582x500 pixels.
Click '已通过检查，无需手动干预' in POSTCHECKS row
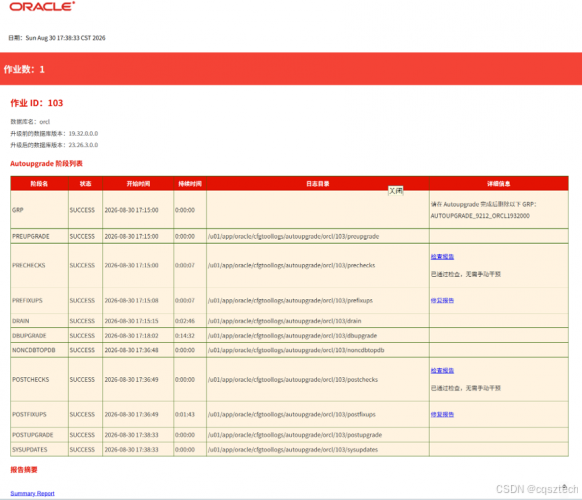(x=466, y=388)
